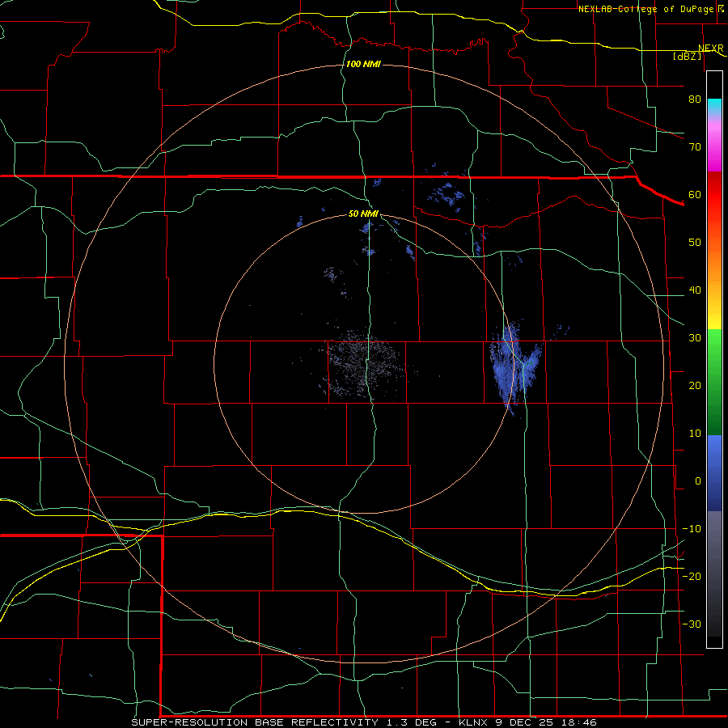728x728 pixels.
Task: Click the 60 value on dBZ scale
Action: [695, 194]
